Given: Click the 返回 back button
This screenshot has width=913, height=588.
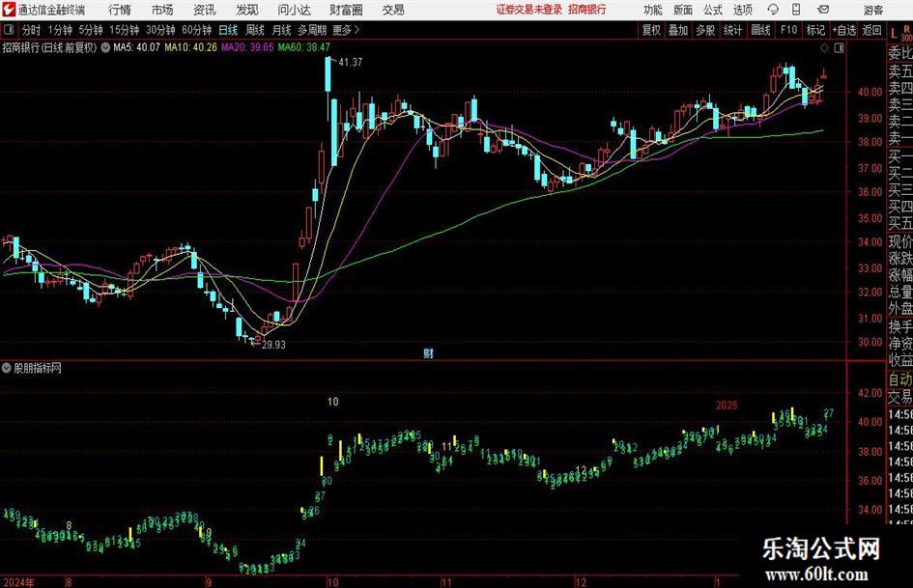Looking at the screenshot, I should (x=871, y=30).
